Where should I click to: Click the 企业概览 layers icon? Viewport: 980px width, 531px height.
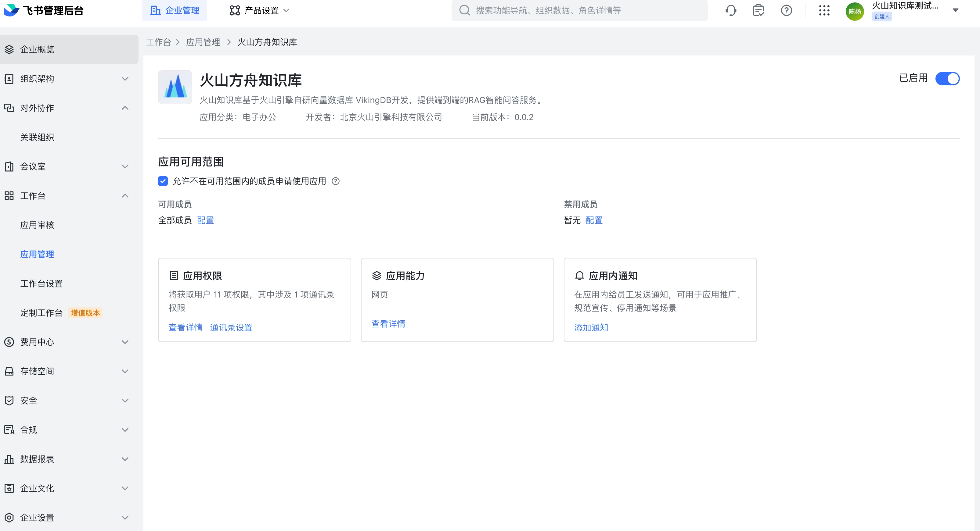pos(9,49)
